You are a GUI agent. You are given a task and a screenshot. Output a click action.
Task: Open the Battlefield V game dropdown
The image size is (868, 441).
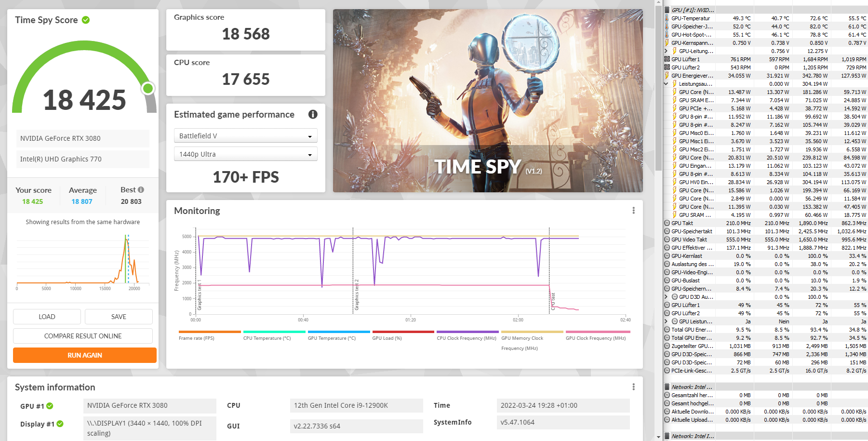246,136
